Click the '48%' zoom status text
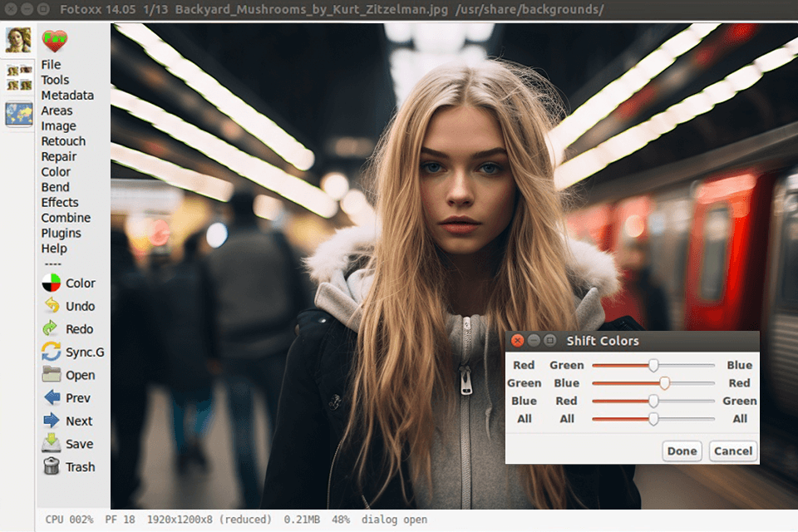Viewport: 798px width, 532px height. coord(341,520)
